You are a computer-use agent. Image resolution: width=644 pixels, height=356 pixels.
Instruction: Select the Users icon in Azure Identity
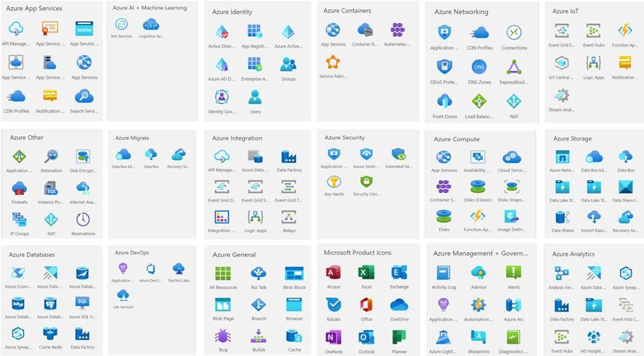coord(255,97)
